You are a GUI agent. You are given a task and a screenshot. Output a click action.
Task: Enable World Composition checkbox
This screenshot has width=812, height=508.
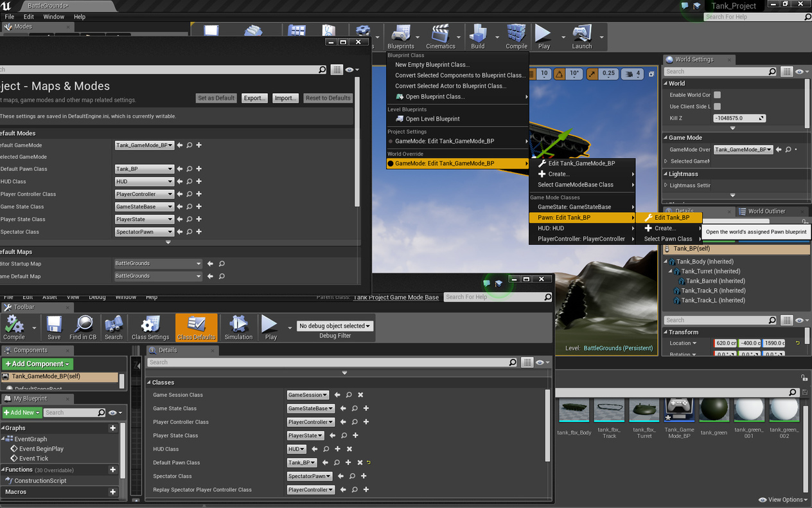point(718,95)
